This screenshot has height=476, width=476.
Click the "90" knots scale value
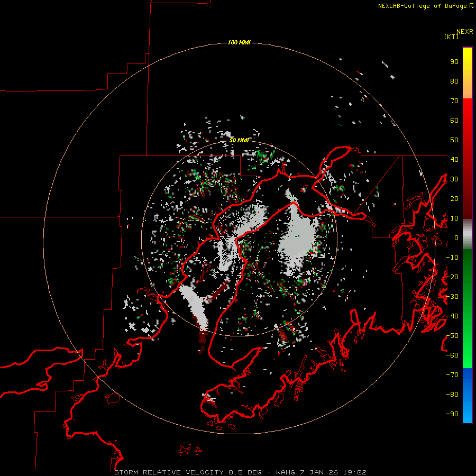(454, 62)
